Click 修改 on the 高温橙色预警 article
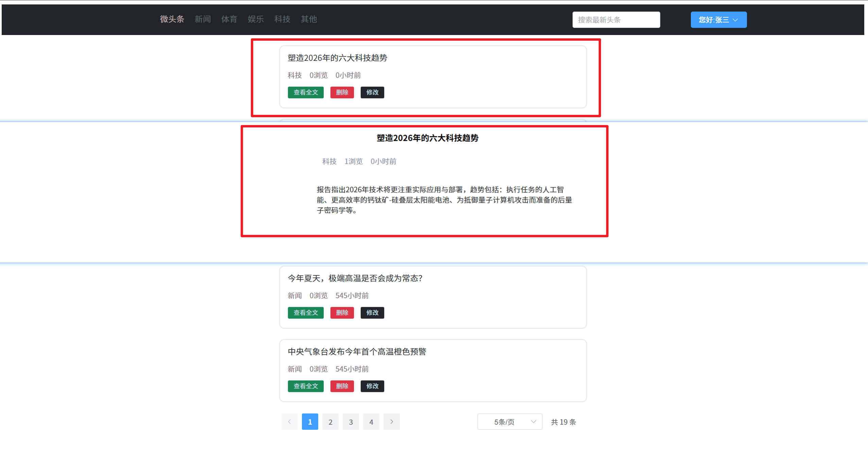Viewport: 868px width, 458px height. click(x=372, y=386)
